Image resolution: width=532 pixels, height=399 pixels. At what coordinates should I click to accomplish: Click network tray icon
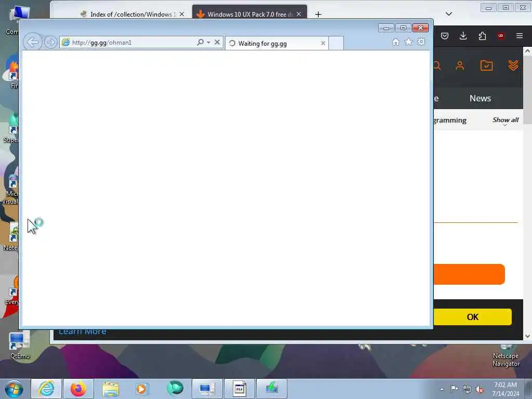(467, 389)
